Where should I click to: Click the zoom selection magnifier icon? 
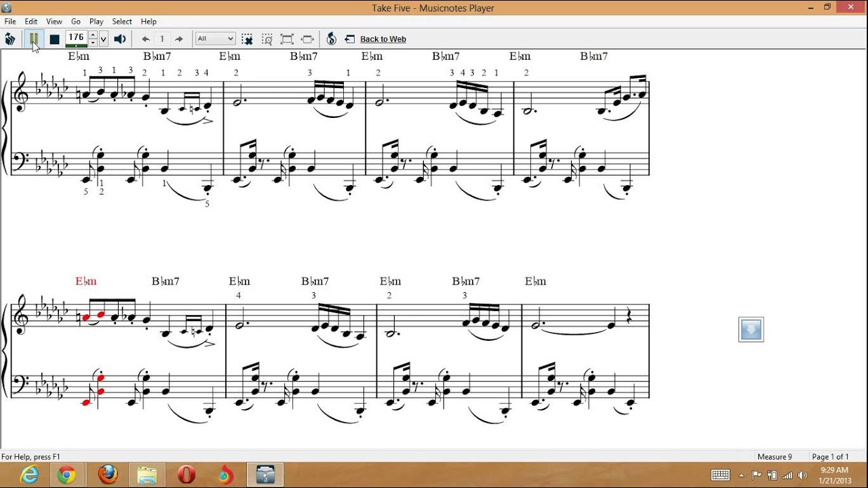click(x=267, y=39)
